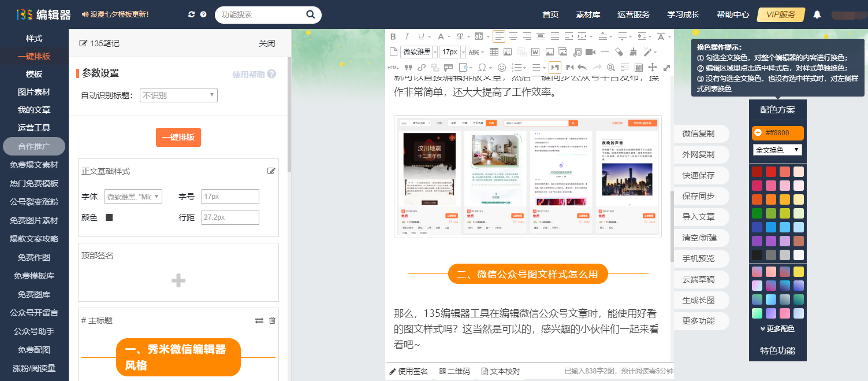The image size is (868, 381).
Task: Select the eraser clear-format tool
Action: coord(619,52)
